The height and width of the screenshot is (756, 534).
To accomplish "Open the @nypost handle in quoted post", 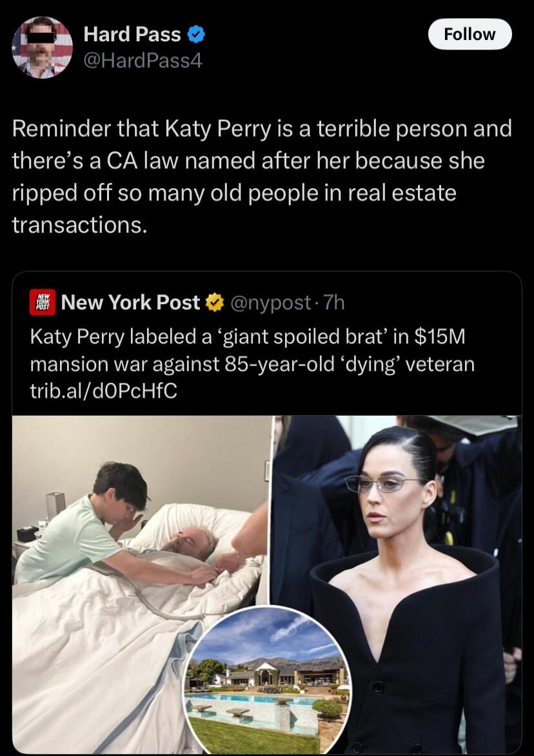I will pos(270,303).
